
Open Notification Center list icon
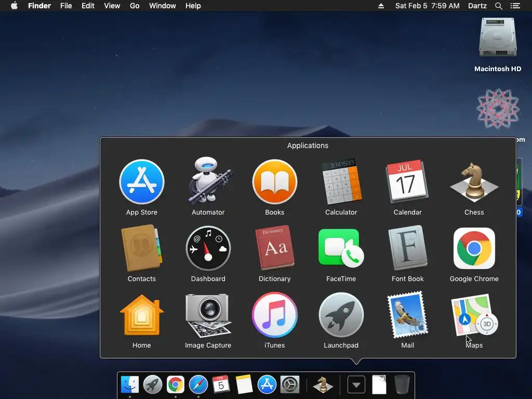(515, 6)
